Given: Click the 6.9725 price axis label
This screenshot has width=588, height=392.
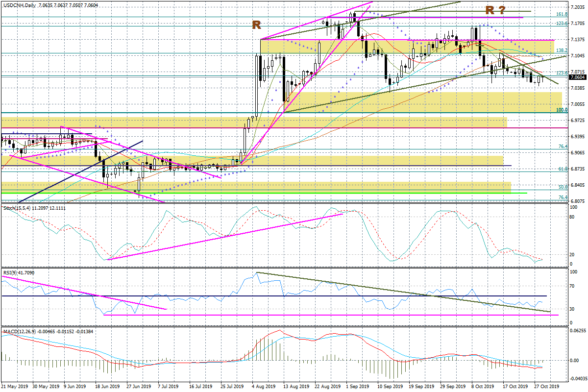Looking at the screenshot, I should [x=577, y=121].
